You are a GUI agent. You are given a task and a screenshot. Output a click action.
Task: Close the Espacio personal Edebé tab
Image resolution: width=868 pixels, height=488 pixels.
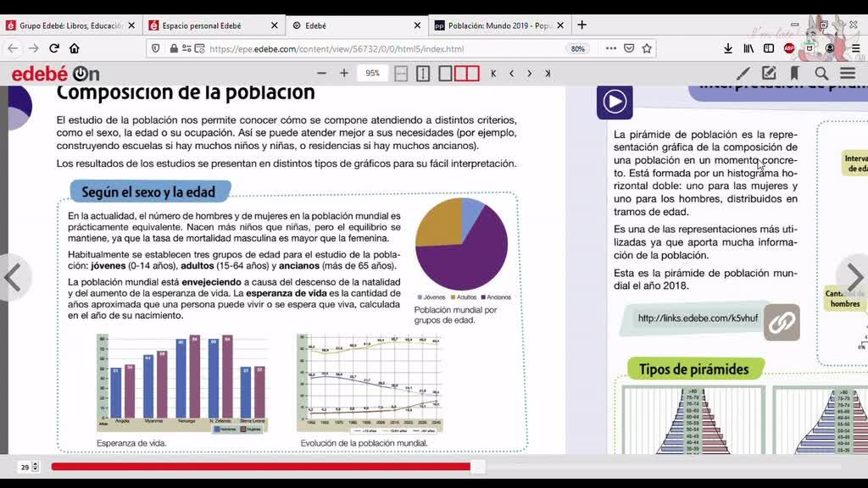click(x=274, y=25)
